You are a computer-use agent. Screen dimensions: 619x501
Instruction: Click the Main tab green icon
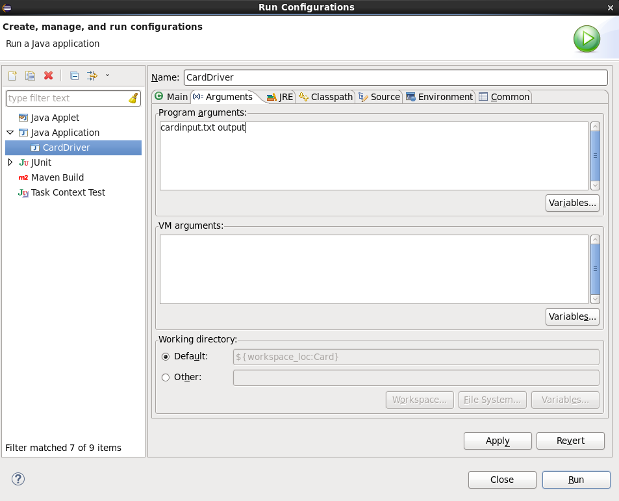click(159, 96)
